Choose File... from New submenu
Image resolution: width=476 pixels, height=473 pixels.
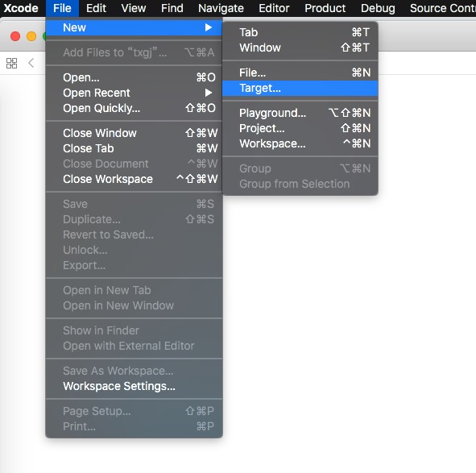(300, 73)
